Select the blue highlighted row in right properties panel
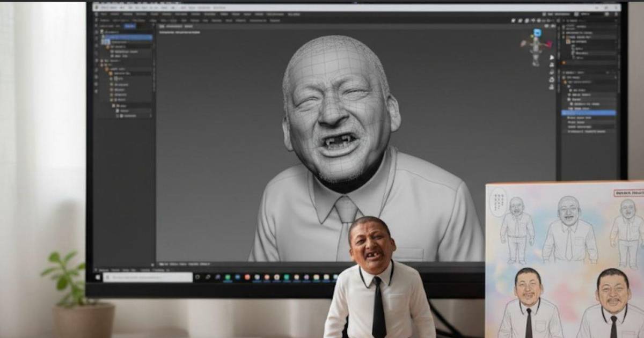The height and width of the screenshot is (338, 644). tap(588, 113)
